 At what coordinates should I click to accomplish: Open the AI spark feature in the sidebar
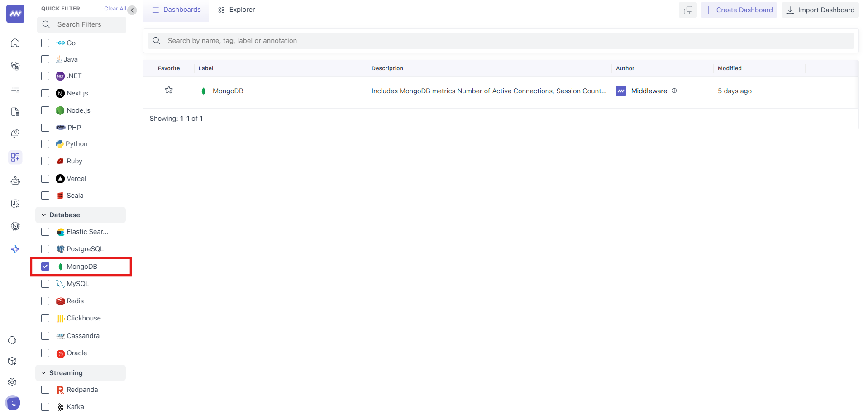[15, 249]
